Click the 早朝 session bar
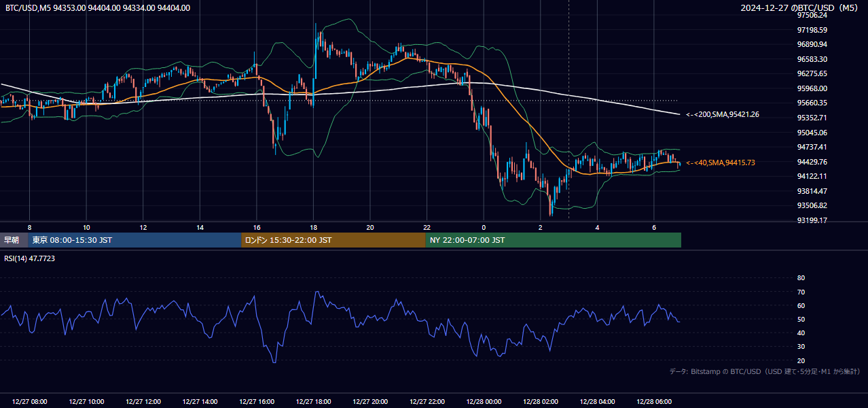 coord(14,240)
